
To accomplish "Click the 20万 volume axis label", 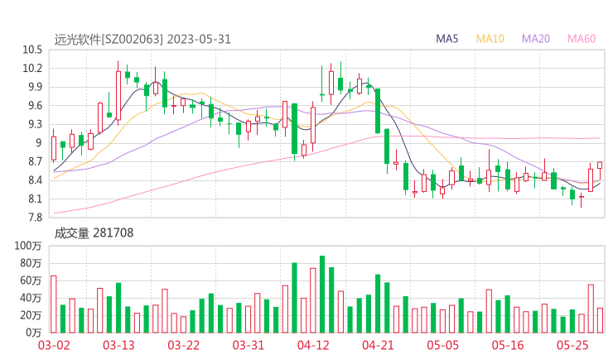I will (31, 315).
